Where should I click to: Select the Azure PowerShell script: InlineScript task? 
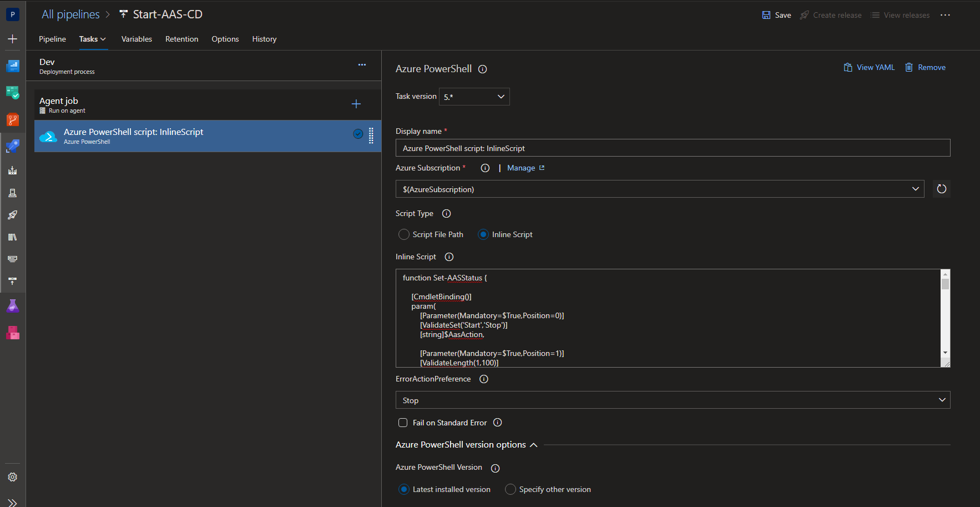coord(208,136)
